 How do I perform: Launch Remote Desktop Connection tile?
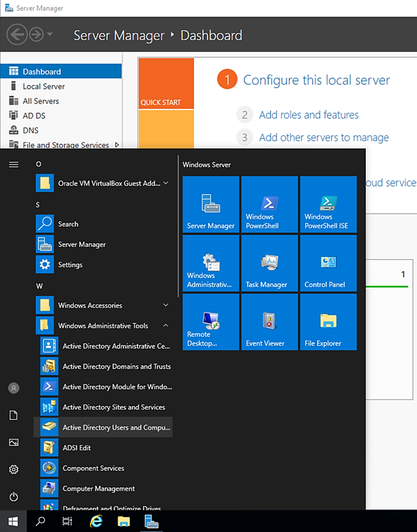(x=210, y=322)
